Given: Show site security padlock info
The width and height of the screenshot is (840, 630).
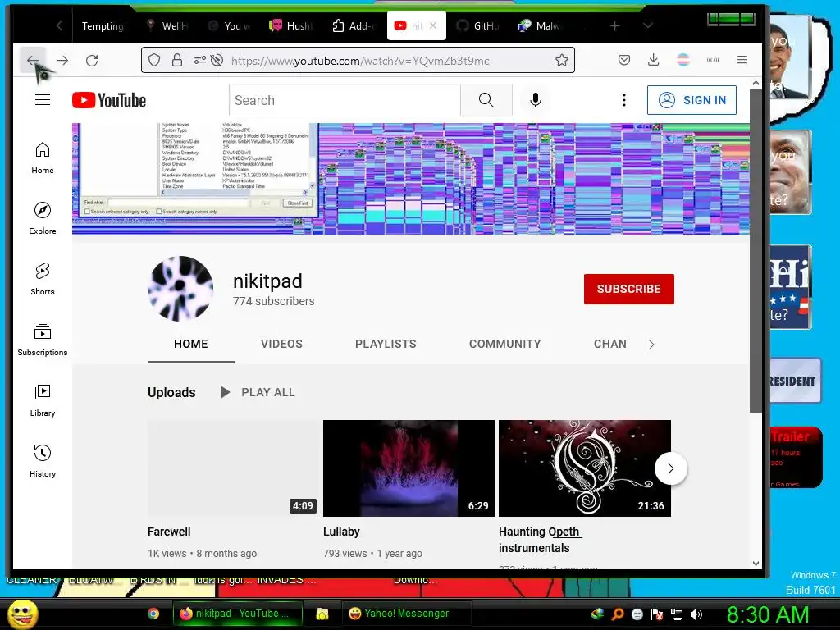Looking at the screenshot, I should 177,60.
